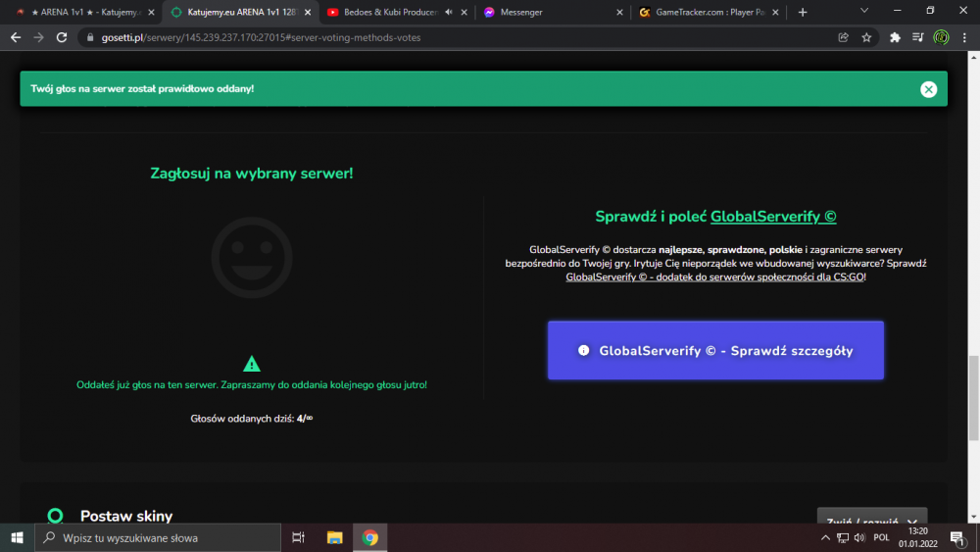
Task: Open the media control icon in the toolbar
Action: point(917,37)
